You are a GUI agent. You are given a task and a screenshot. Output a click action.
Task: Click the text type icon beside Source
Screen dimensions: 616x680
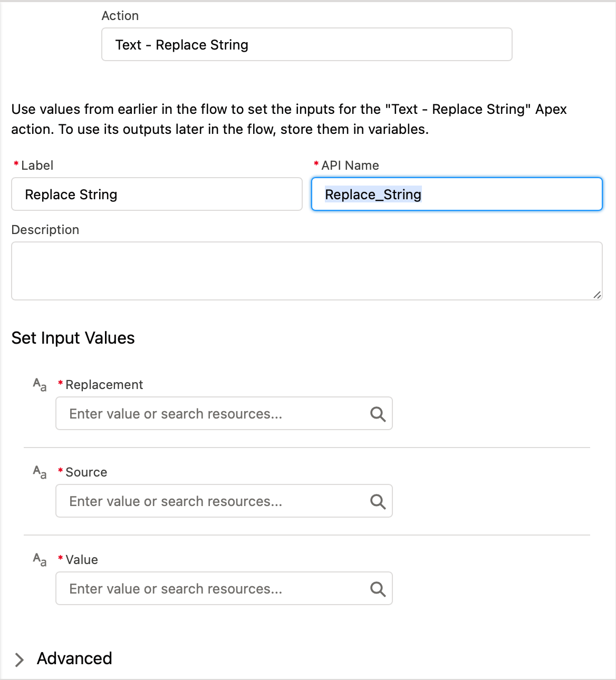pyautogui.click(x=40, y=472)
